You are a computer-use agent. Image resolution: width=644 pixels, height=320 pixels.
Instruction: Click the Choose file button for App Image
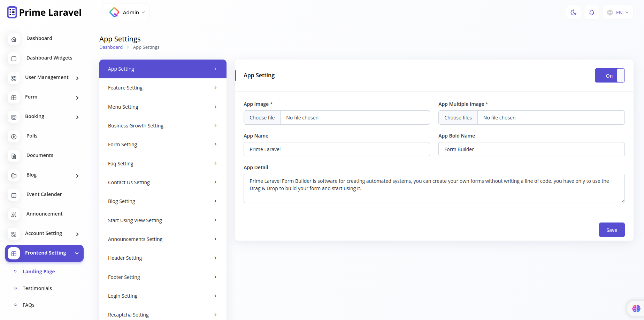262,117
